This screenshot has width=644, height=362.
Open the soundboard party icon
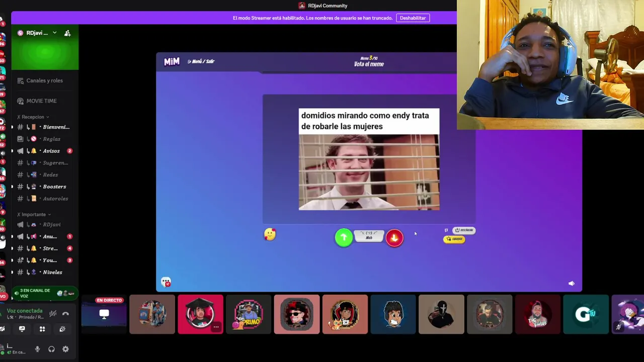pyautogui.click(x=62, y=329)
